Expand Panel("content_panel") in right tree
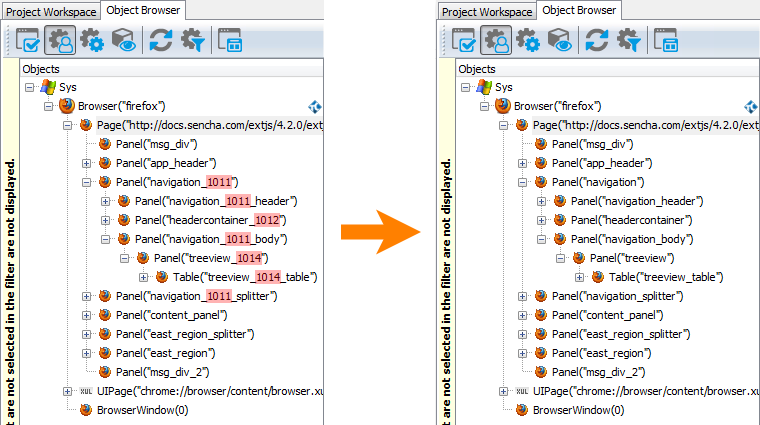 (522, 315)
